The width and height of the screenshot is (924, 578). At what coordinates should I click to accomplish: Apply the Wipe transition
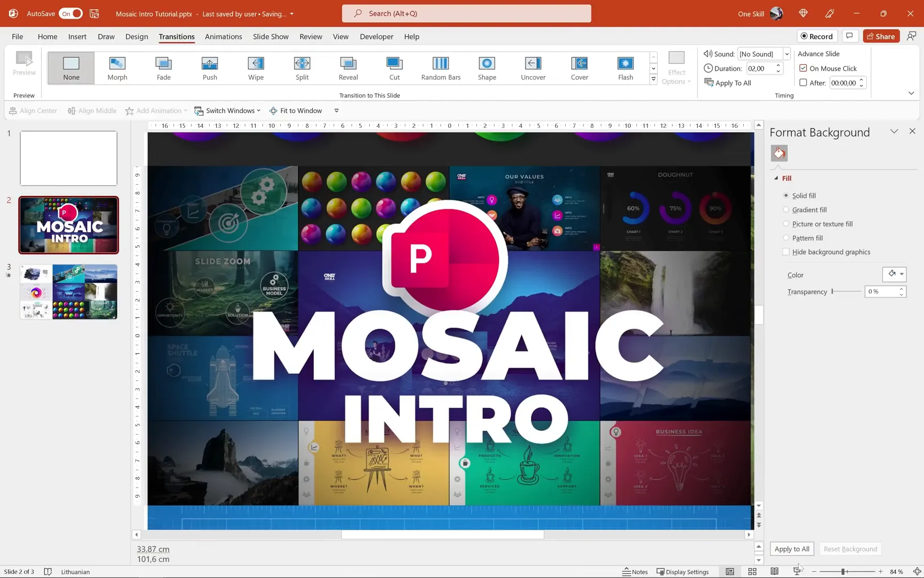point(256,68)
